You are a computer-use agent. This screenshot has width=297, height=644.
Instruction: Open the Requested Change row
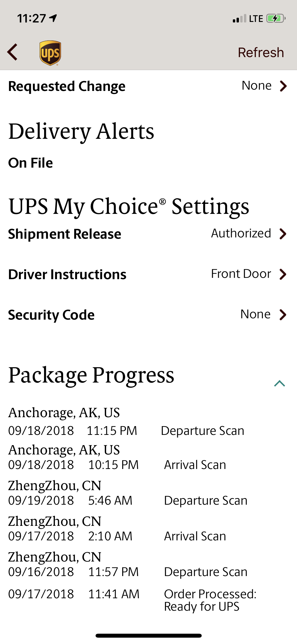pyautogui.click(x=148, y=86)
